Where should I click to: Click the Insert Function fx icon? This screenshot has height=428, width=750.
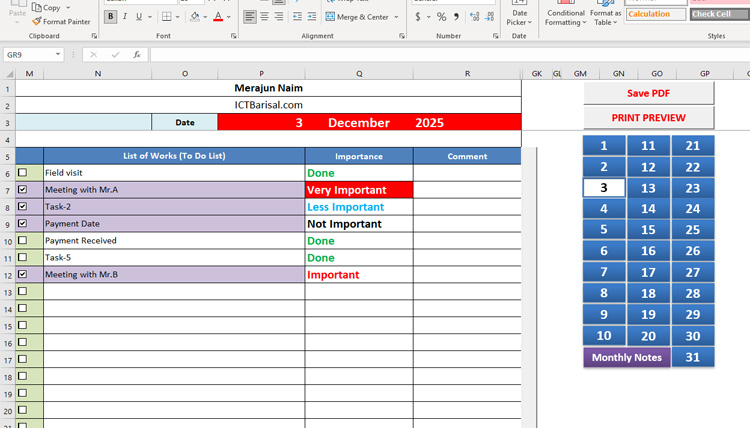tap(137, 55)
